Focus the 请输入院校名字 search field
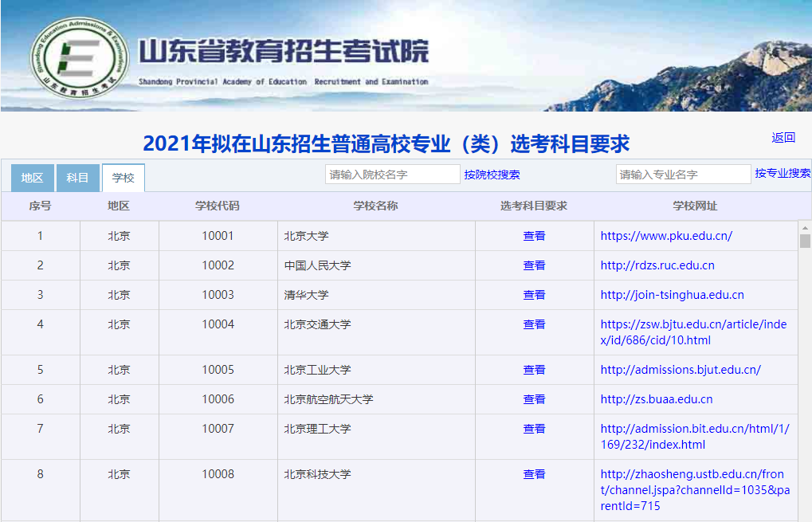 point(393,175)
